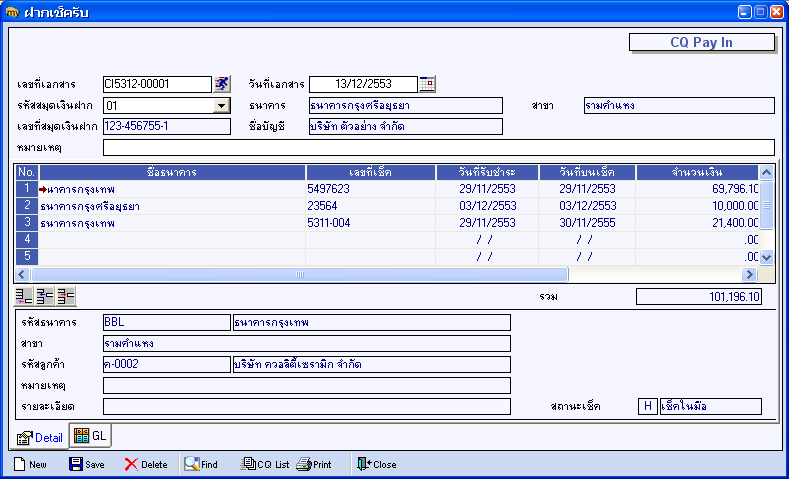Image resolution: width=789 pixels, height=479 pixels.
Task: Open Find to search documents
Action: 201,464
